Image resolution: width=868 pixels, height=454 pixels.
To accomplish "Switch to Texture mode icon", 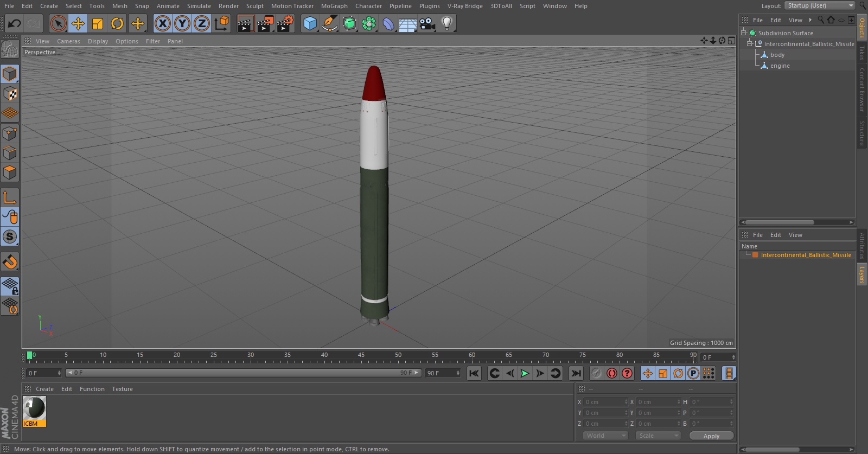I will [10, 94].
